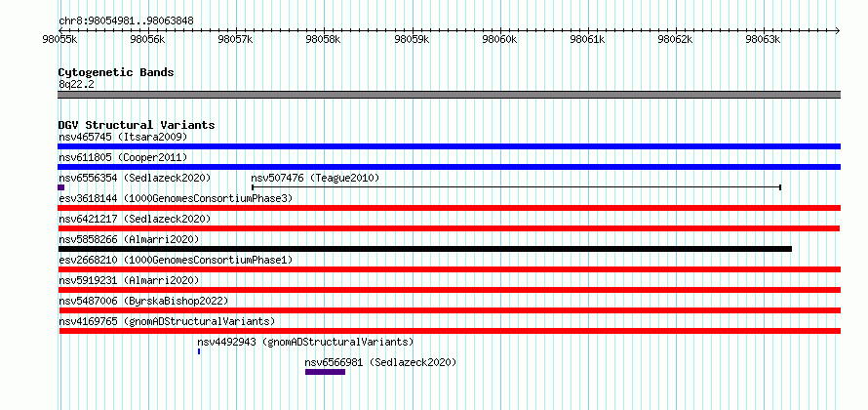Click the purple nsv6566981 feature bar
The width and height of the screenshot is (868, 410).
point(325,372)
